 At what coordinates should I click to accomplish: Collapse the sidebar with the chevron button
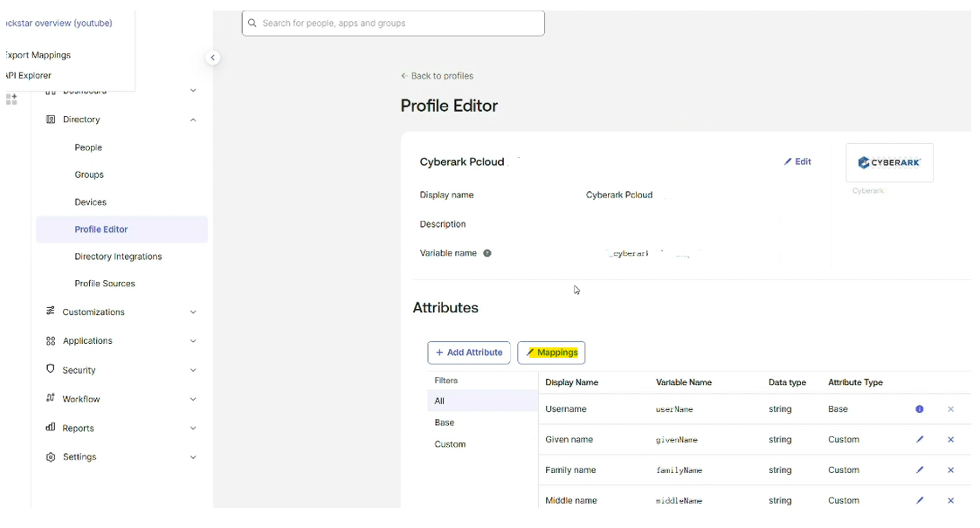212,58
